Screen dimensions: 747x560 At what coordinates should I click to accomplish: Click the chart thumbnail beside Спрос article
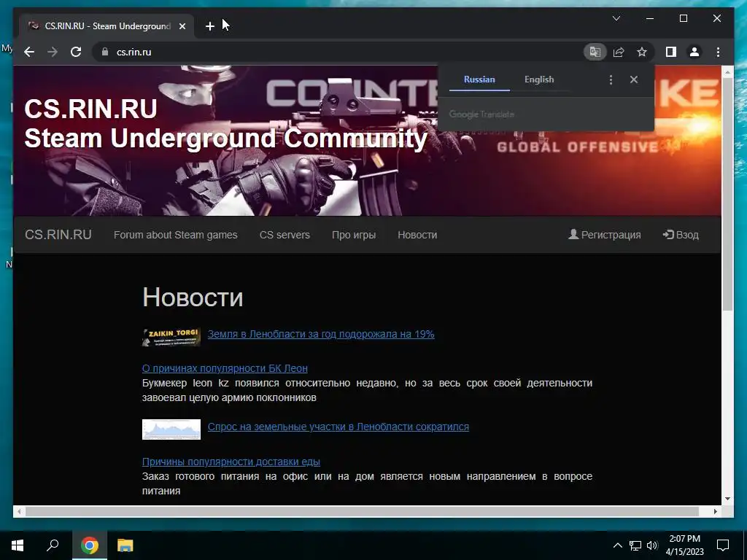[x=171, y=429]
